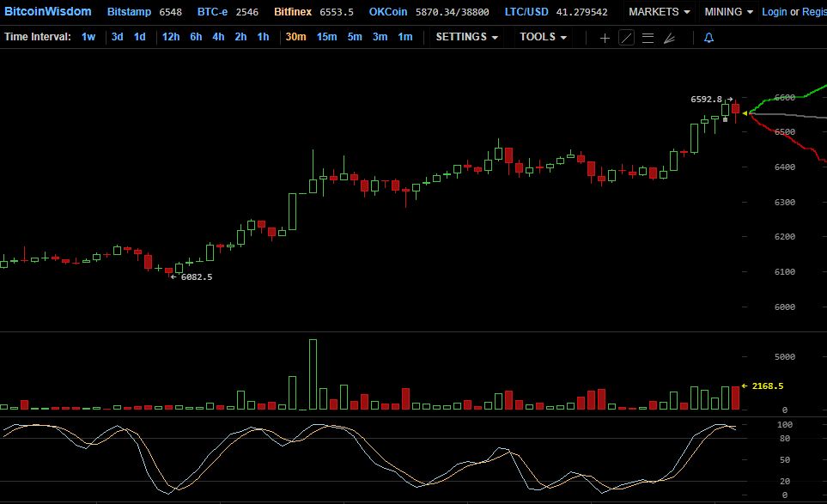Click the yellow current price arrow marker
The image size is (827, 504).
click(745, 112)
